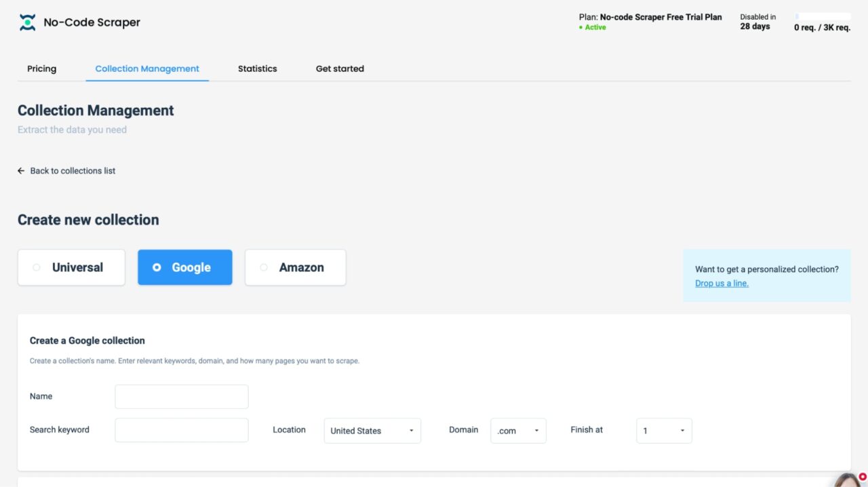Click the Want to get a personalized collection text

click(767, 269)
